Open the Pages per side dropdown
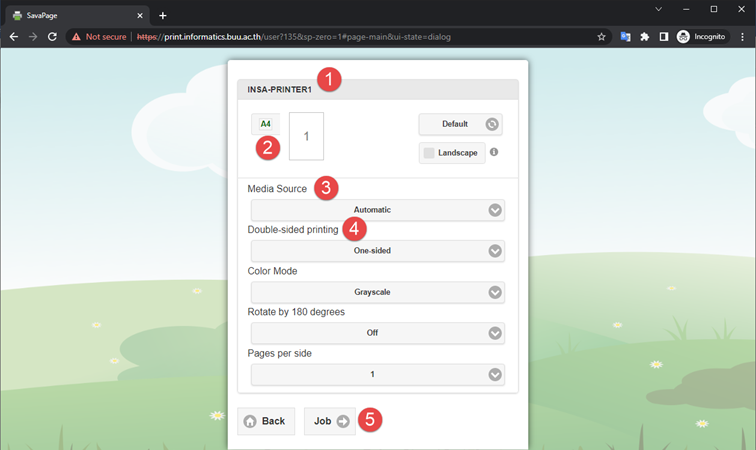The image size is (756, 450). click(377, 374)
